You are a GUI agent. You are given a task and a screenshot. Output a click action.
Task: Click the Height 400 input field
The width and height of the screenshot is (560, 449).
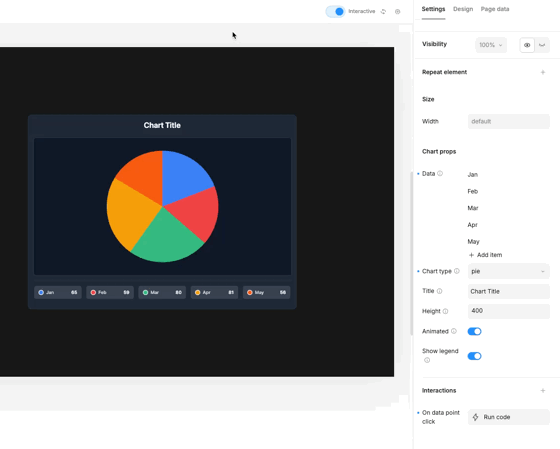pyautogui.click(x=509, y=311)
